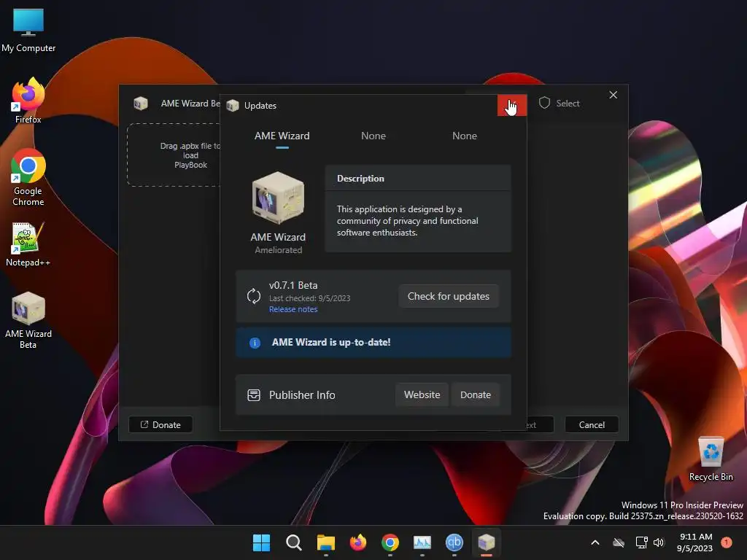Click the cloud sync tray icon
The image size is (747, 560).
[x=619, y=542]
